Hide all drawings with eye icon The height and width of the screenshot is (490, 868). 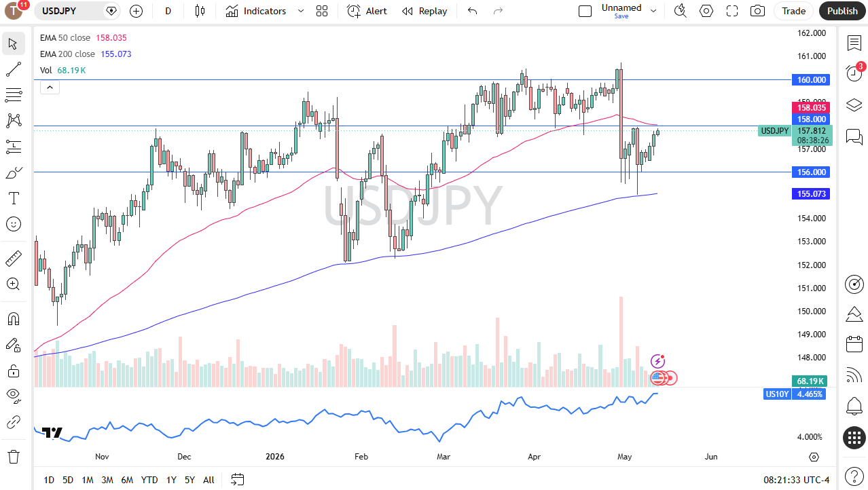click(x=14, y=396)
